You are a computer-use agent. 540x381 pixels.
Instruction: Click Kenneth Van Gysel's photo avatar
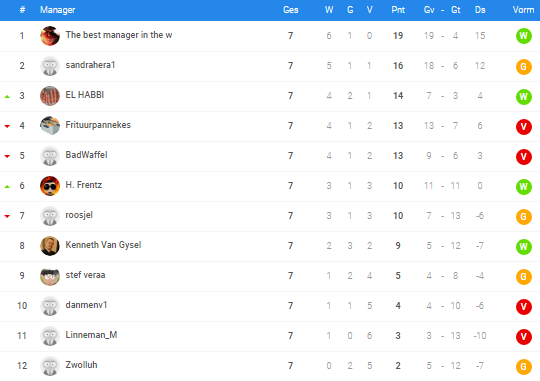click(x=50, y=246)
